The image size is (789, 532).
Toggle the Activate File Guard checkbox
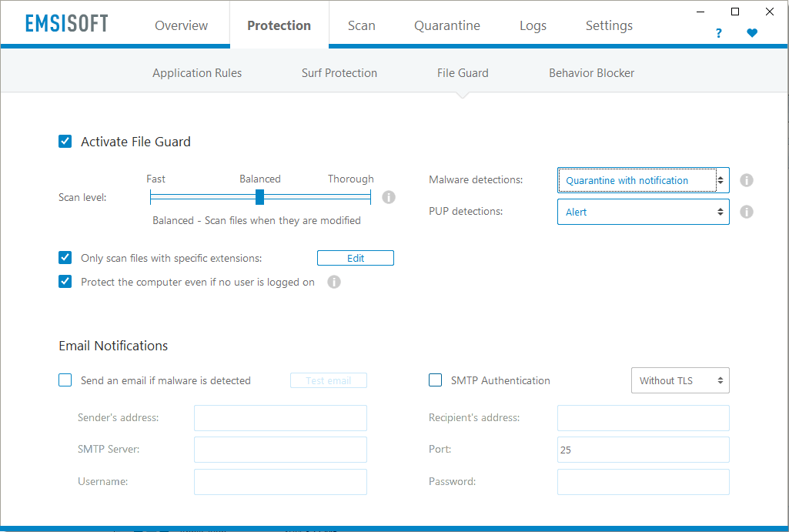[x=65, y=142]
